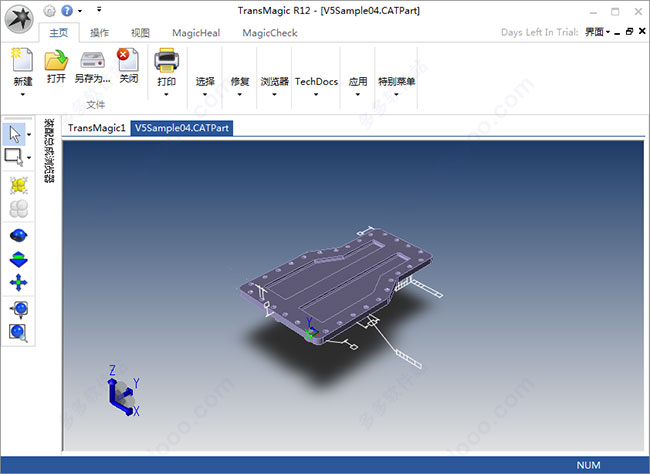
Task: Switch to the 主页 ribbon tab
Action: click(58, 33)
